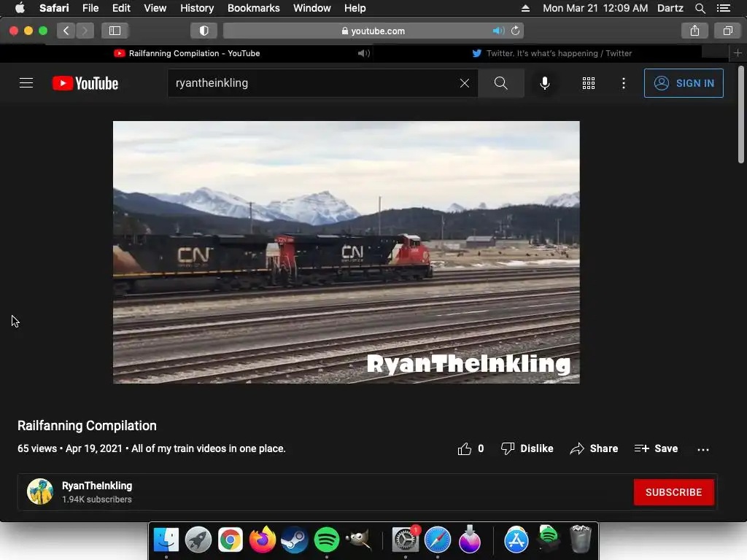Open Spotify installer icon in Dock
747x560 pixels.
point(549,539)
